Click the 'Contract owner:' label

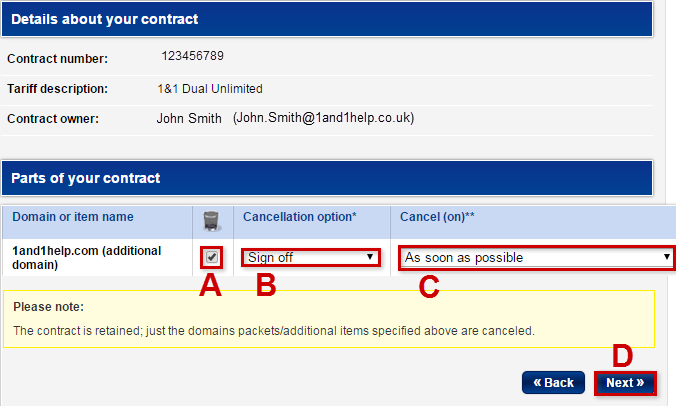point(51,119)
